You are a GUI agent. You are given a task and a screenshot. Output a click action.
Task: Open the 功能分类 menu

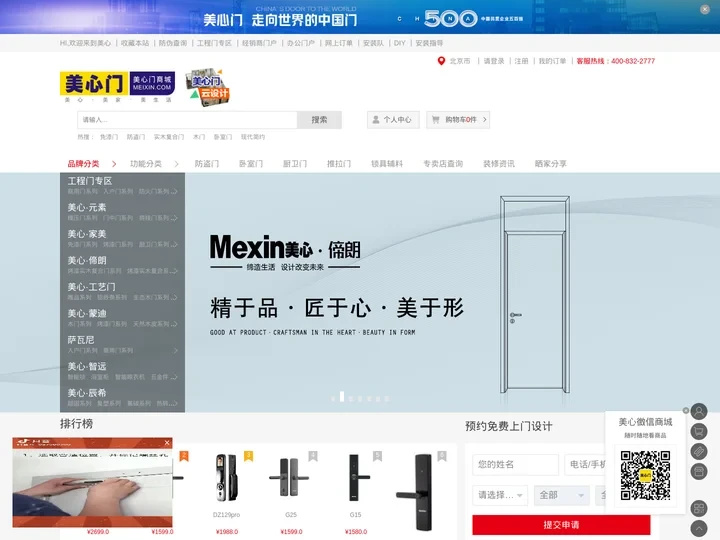pos(146,164)
